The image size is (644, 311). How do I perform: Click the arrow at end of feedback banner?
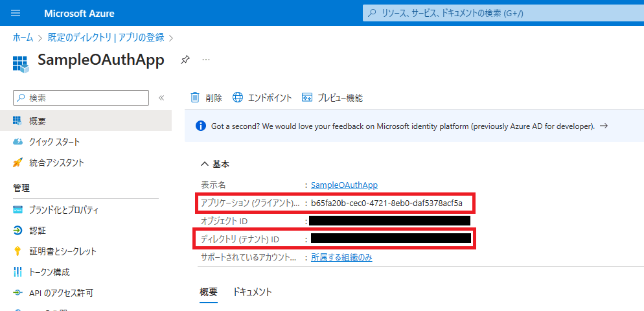[603, 126]
